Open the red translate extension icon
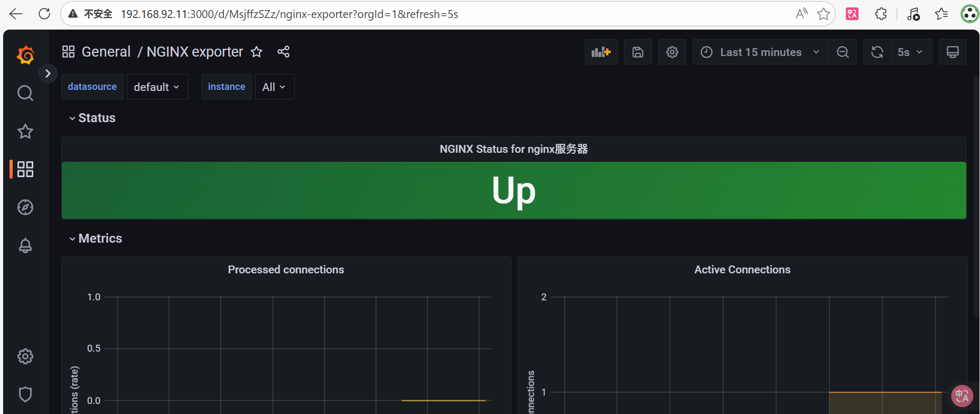 (852, 14)
